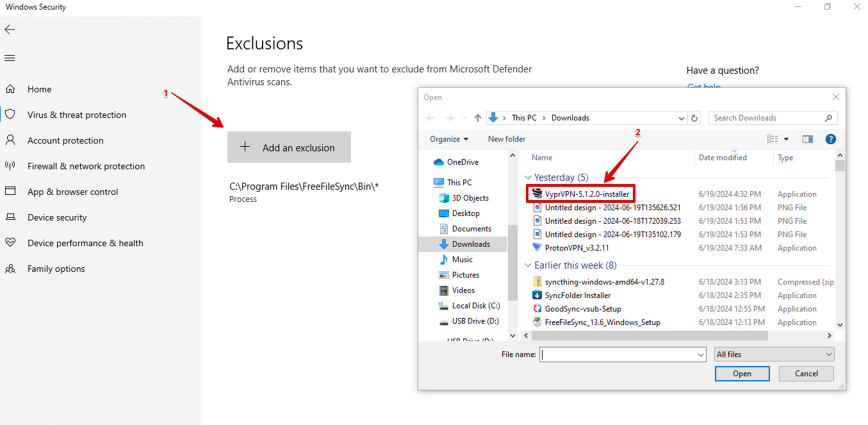This screenshot has height=425, width=868.
Task: Click the Search Downloads field
Action: [773, 118]
